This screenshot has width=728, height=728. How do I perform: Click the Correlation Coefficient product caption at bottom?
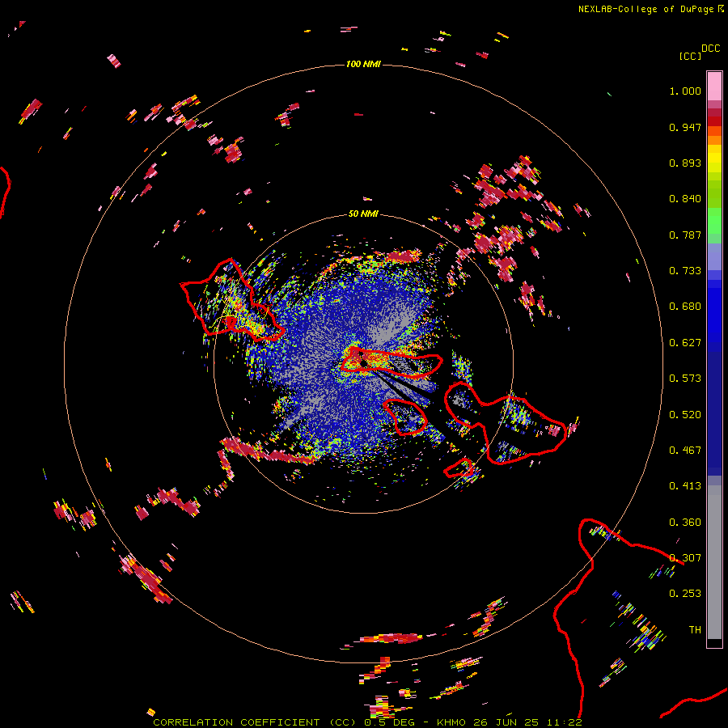tap(367, 722)
